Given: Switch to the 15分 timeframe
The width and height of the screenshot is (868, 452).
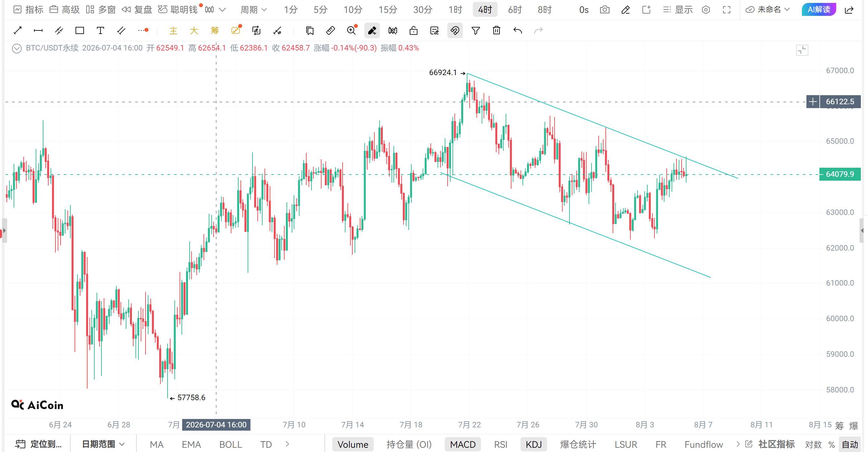Looking at the screenshot, I should click(x=388, y=10).
